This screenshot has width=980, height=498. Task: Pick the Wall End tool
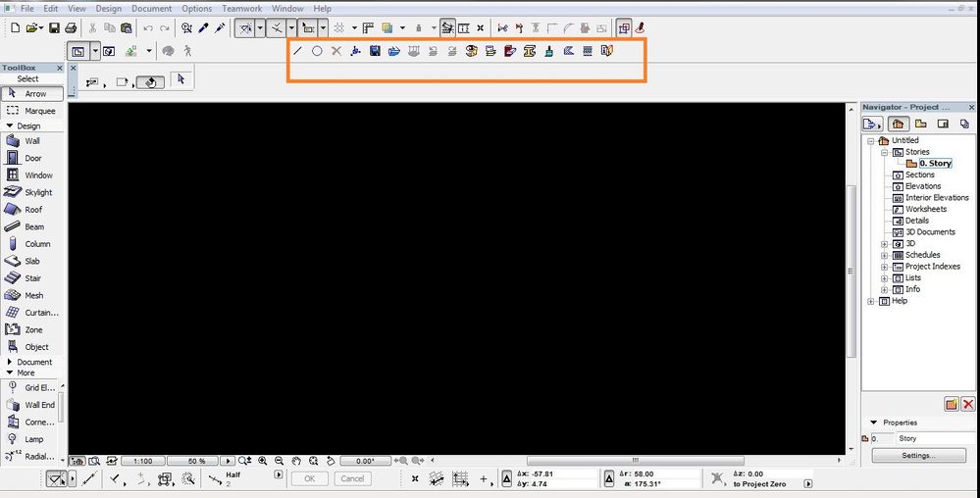click(30, 405)
